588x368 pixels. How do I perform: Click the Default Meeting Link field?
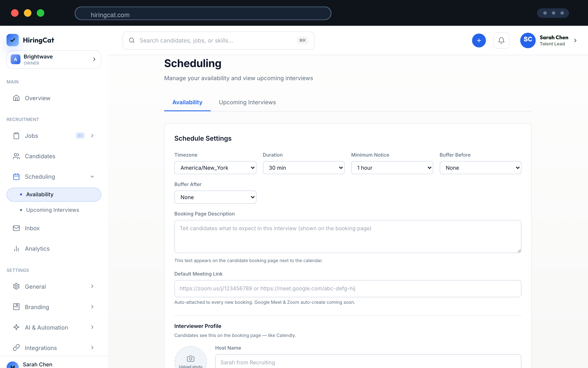click(348, 288)
